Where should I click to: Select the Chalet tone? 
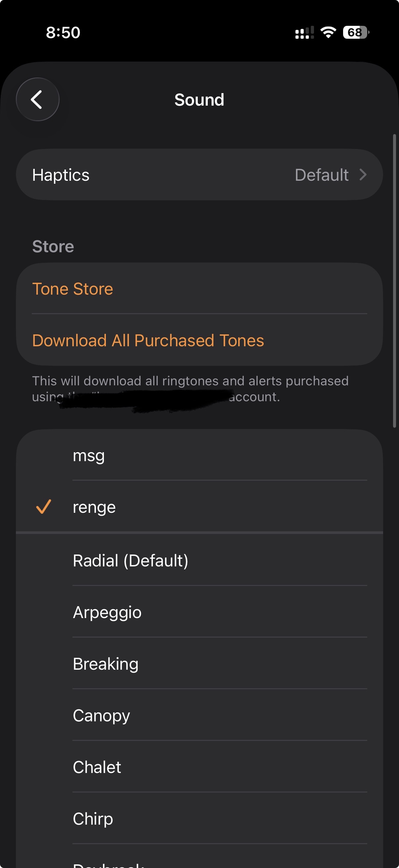97,767
